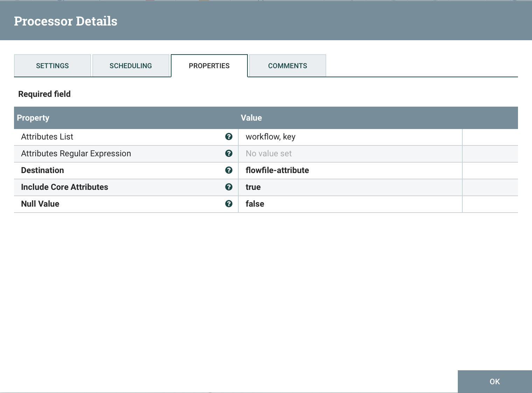Open the SCHEDULING tab
The height and width of the screenshot is (393, 532).
131,65
